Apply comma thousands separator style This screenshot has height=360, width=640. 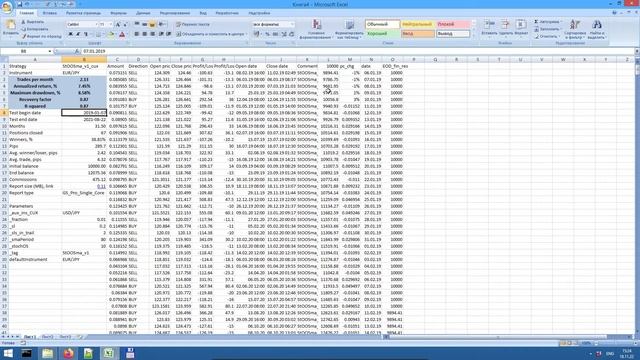(x=275, y=34)
